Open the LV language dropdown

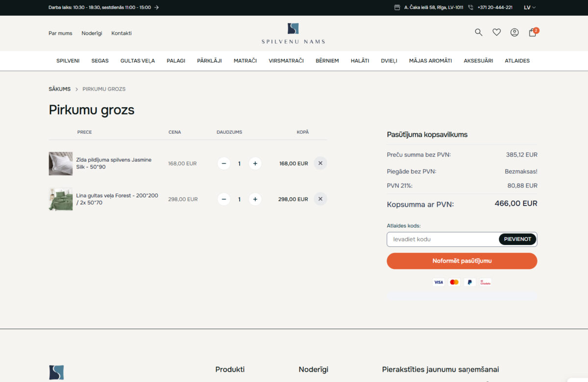(x=528, y=7)
